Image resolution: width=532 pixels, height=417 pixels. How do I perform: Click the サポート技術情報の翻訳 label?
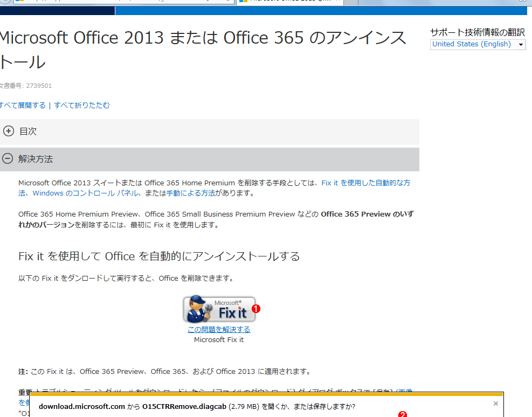[477, 32]
